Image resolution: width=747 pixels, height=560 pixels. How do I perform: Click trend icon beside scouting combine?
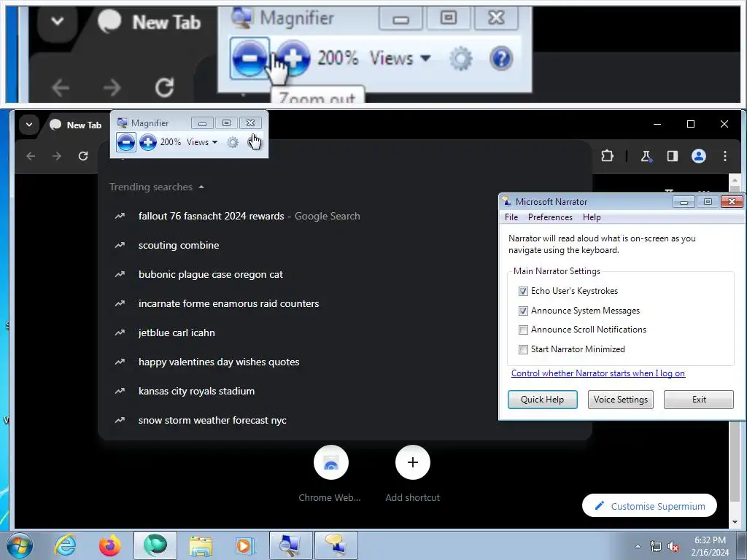tap(120, 245)
